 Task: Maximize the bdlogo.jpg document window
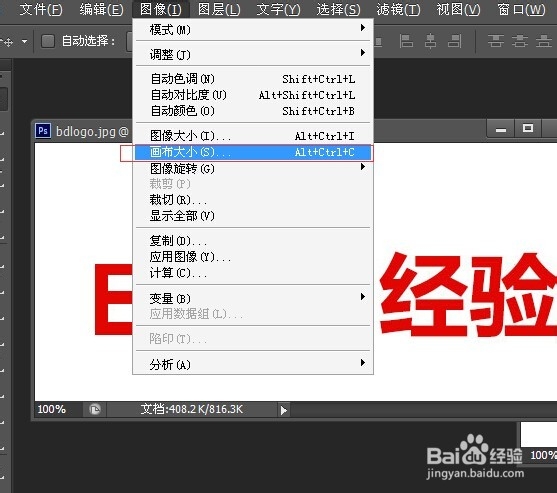click(528, 128)
